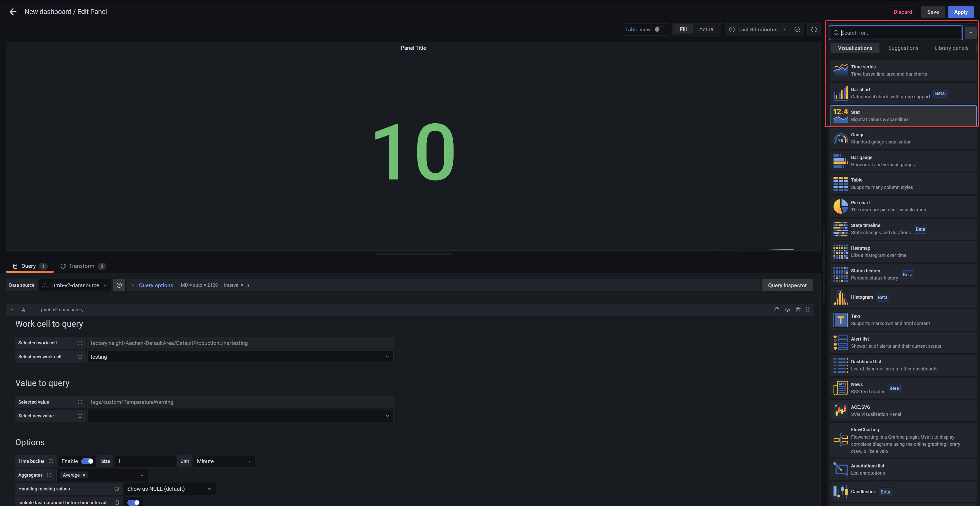
Task: Select Actual display mode
Action: [x=707, y=29]
